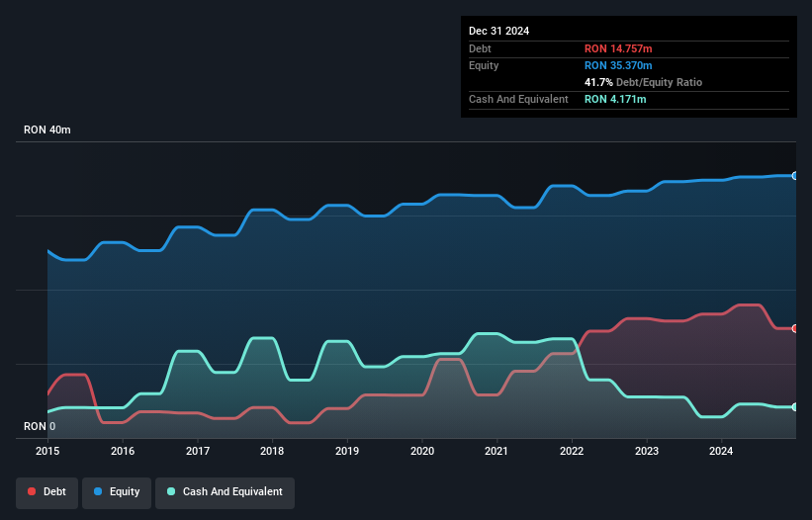Toggle the Equity series legend button
The image size is (812, 520).
tap(117, 492)
